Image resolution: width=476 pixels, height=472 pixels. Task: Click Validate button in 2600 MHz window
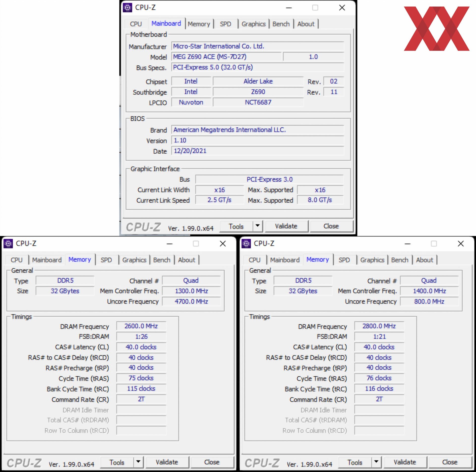click(167, 462)
